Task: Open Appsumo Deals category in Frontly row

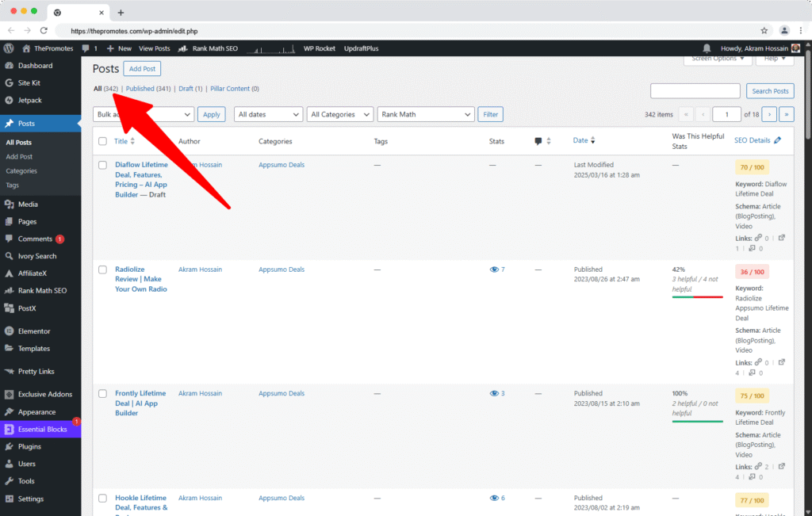Action: point(282,393)
